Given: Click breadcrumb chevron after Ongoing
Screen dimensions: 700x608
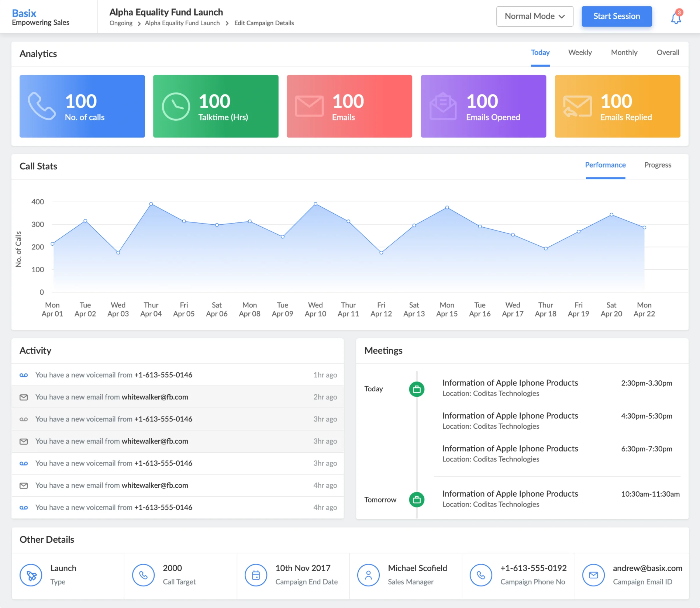Looking at the screenshot, I should pos(139,23).
